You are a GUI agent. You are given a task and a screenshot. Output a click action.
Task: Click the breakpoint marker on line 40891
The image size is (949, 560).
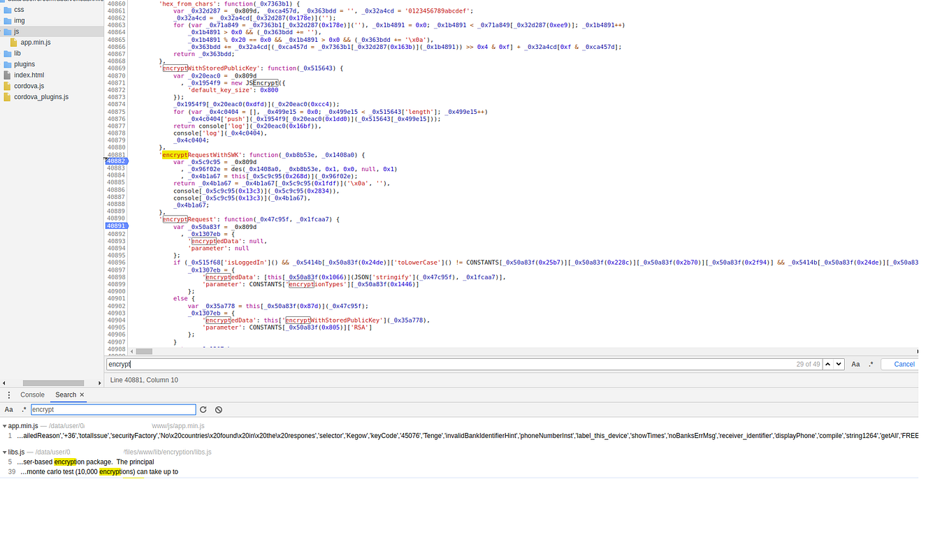[x=116, y=226]
